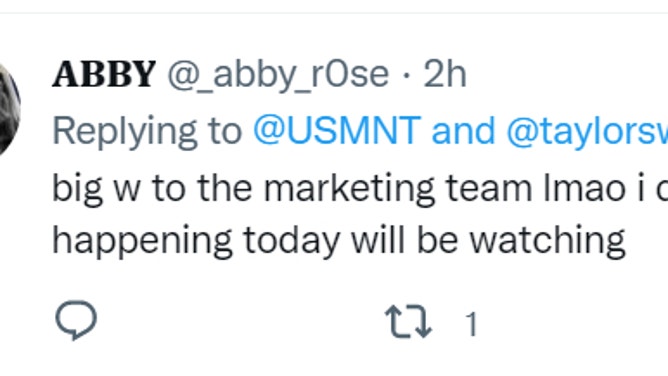Viewport: 668px width, 376px height.
Task: Click the blue word 'and' between mentions
Action: tap(463, 130)
